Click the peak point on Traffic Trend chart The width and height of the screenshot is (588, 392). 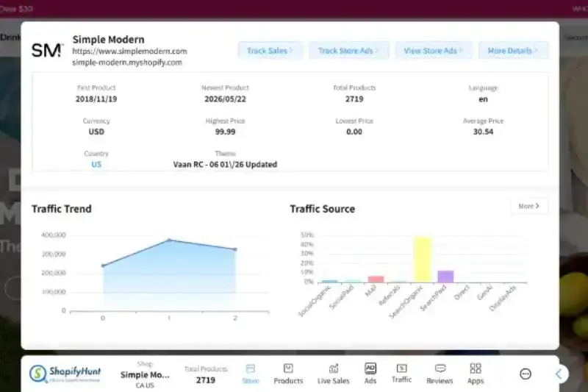(169, 240)
